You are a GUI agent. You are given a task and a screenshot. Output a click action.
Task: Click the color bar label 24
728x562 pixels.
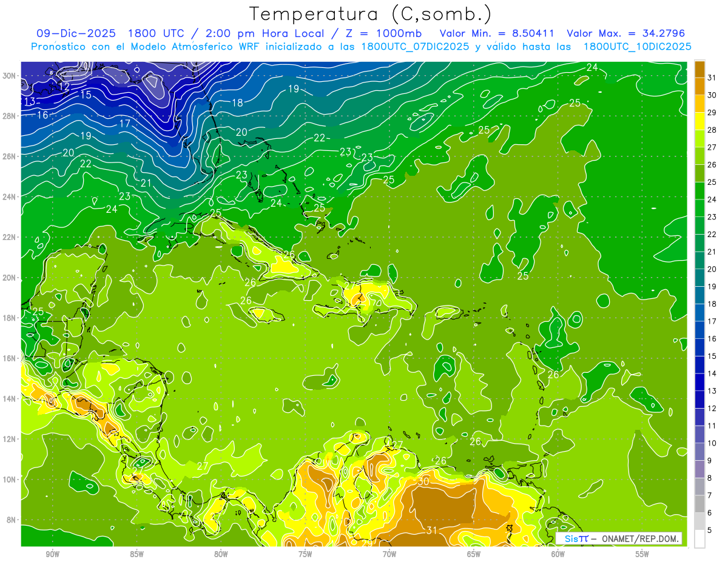pyautogui.click(x=712, y=199)
